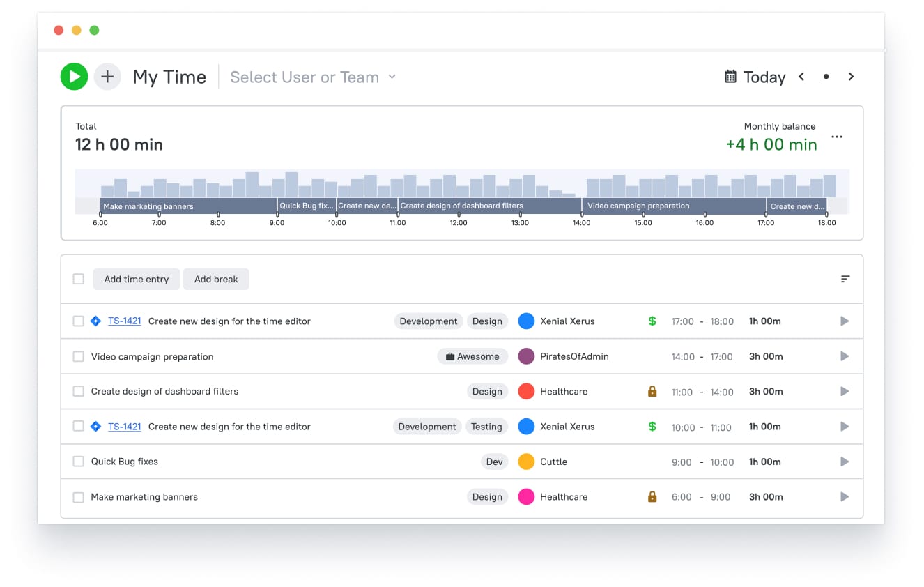Click the Awesome tag on Video campaign entry
Image resolution: width=924 pixels, height=587 pixels.
click(472, 356)
